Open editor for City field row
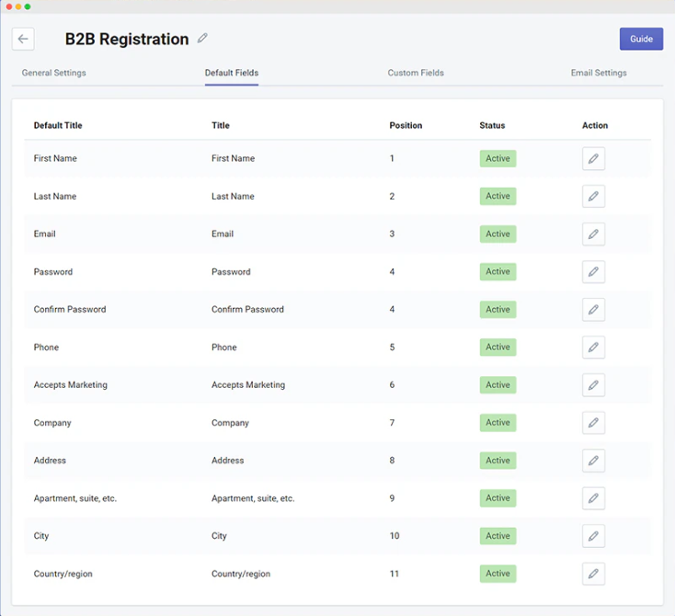The width and height of the screenshot is (675, 616). pos(593,536)
